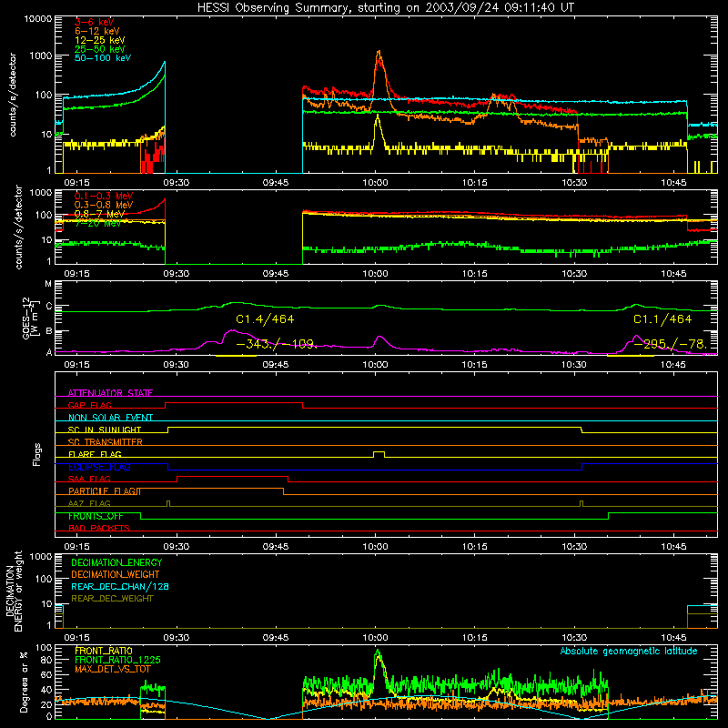Click the DECIMATION ENERGY or weight axis title

click(x=14, y=591)
